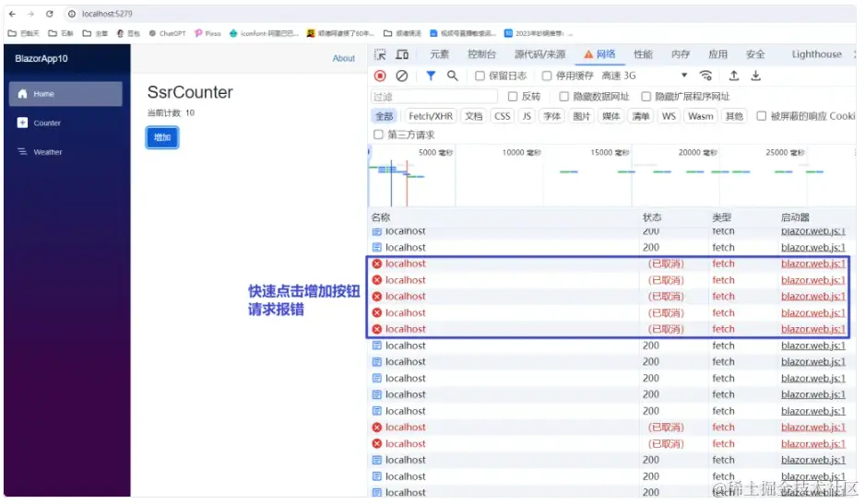The height and width of the screenshot is (504, 865).
Task: Activate the inspect element picker icon
Action: point(380,54)
